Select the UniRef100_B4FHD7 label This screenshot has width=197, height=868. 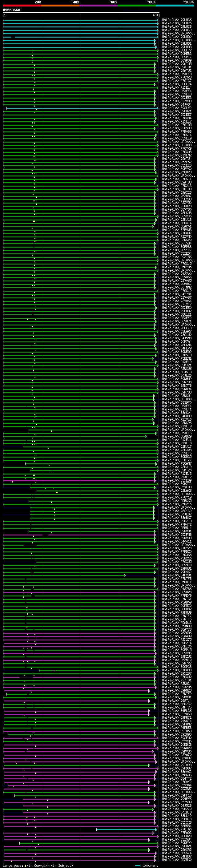(177, 856)
